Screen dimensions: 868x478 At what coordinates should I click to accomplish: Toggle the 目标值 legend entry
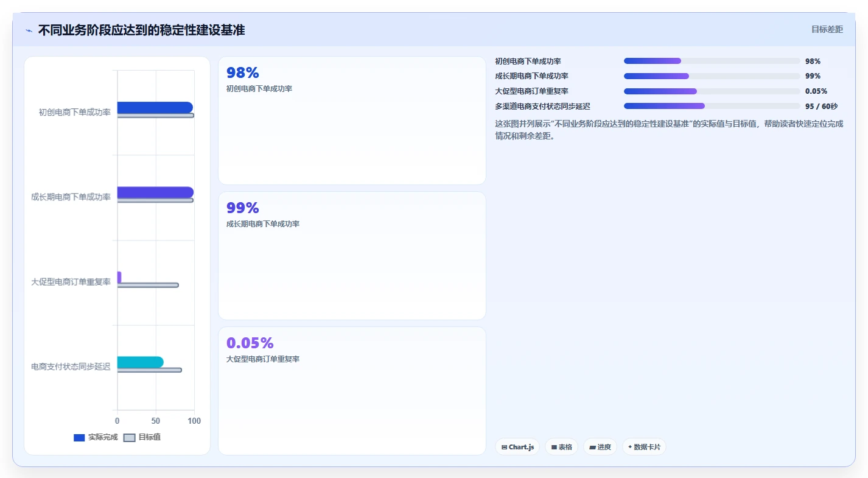142,437
